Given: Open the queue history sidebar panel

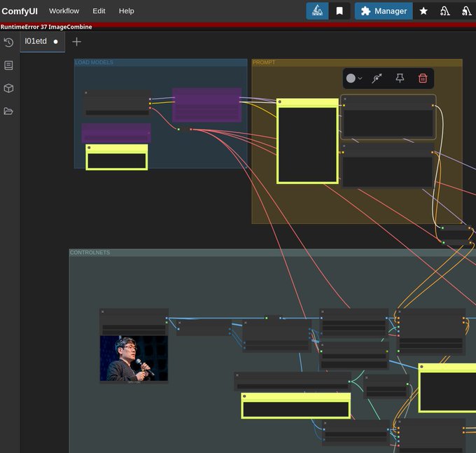Looking at the screenshot, I should pyautogui.click(x=8, y=42).
